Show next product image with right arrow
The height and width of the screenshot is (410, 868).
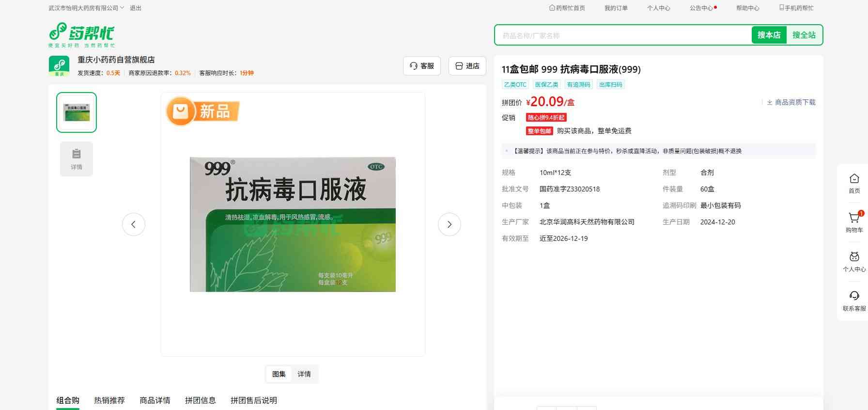(449, 224)
